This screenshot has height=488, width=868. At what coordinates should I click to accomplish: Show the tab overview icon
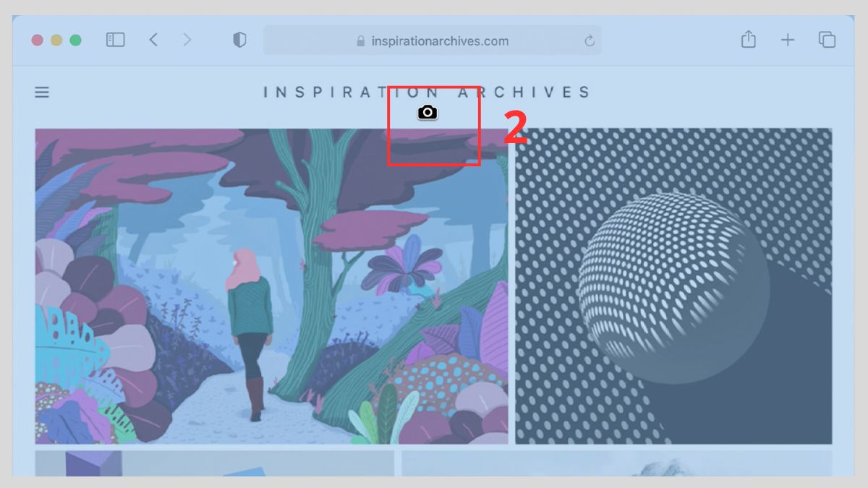pos(827,40)
